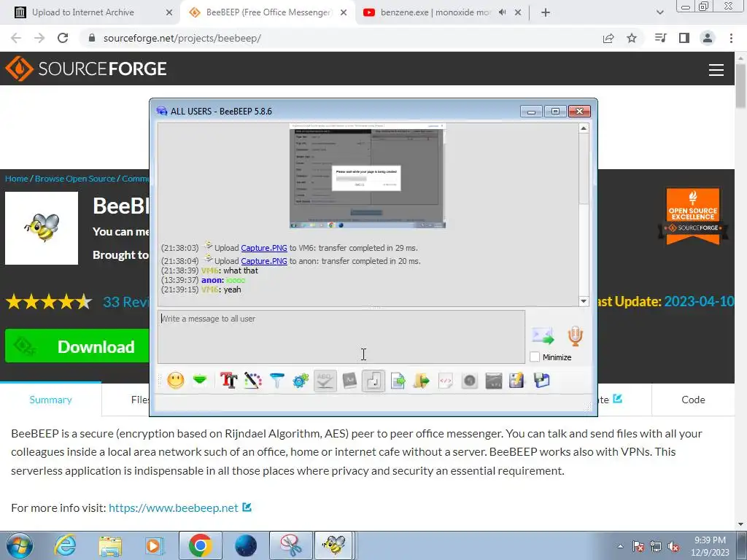Launch Internet Explorer from the taskbar
This screenshot has width=747, height=560.
pos(65,545)
